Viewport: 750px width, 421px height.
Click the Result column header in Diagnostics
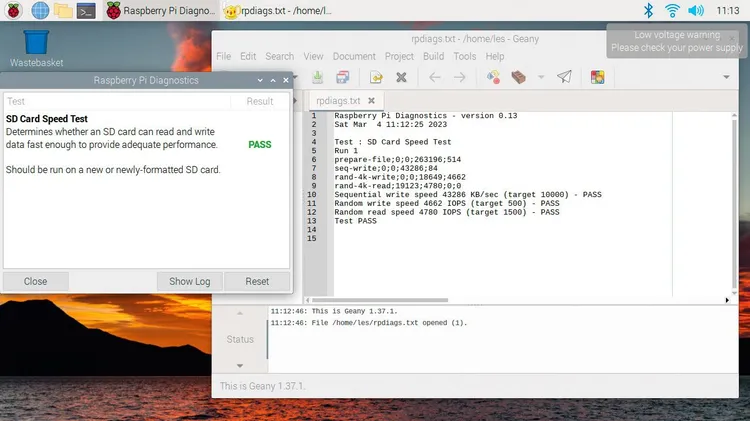click(260, 101)
